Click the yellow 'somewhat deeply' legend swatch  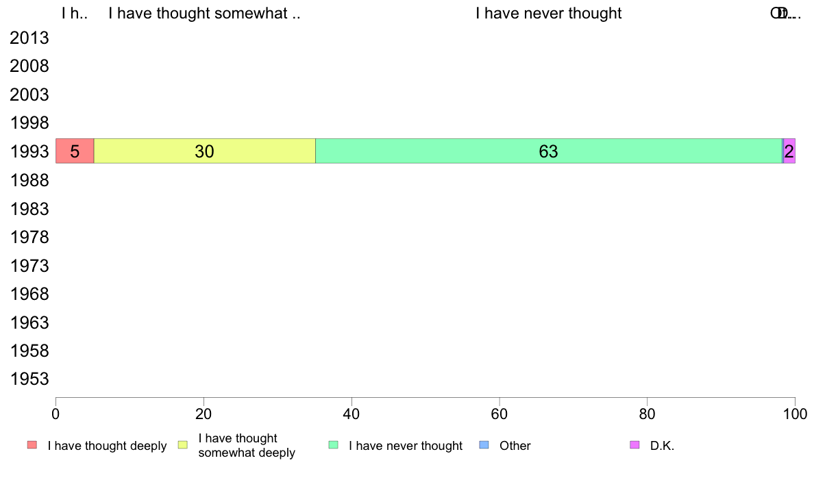click(183, 445)
